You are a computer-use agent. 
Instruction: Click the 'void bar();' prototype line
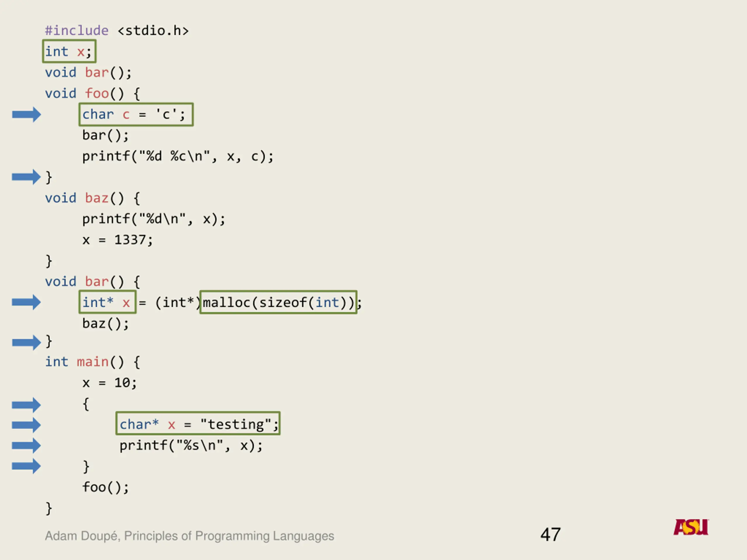pos(88,73)
